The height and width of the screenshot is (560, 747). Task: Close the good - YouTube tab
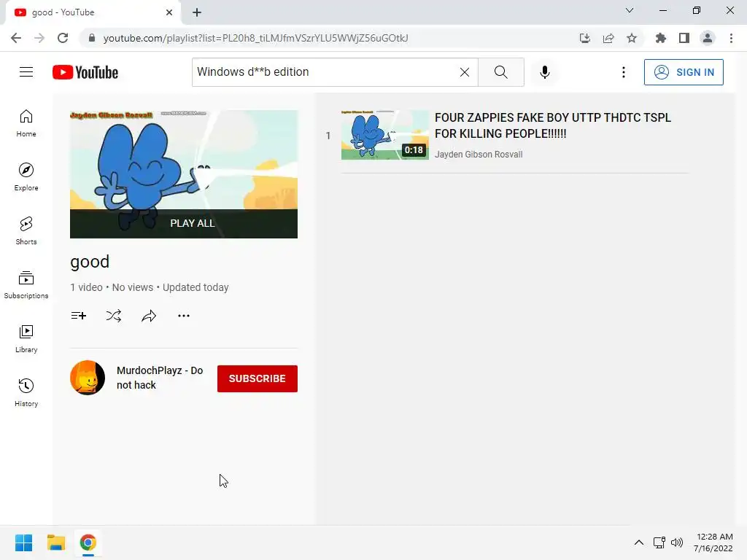(x=169, y=12)
